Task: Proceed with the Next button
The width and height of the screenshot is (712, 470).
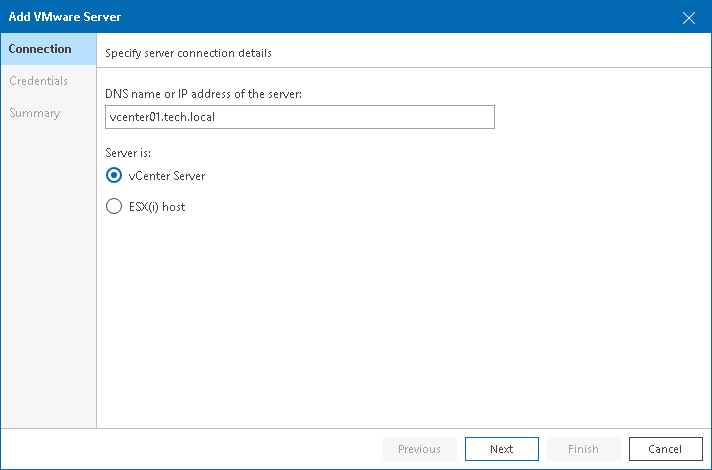Action: [x=502, y=449]
